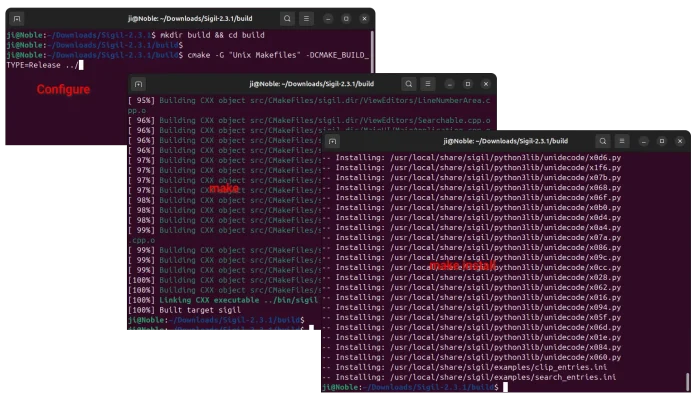Open hamburger menu in make terminal window
This screenshot has height=397, width=700.
(428, 84)
